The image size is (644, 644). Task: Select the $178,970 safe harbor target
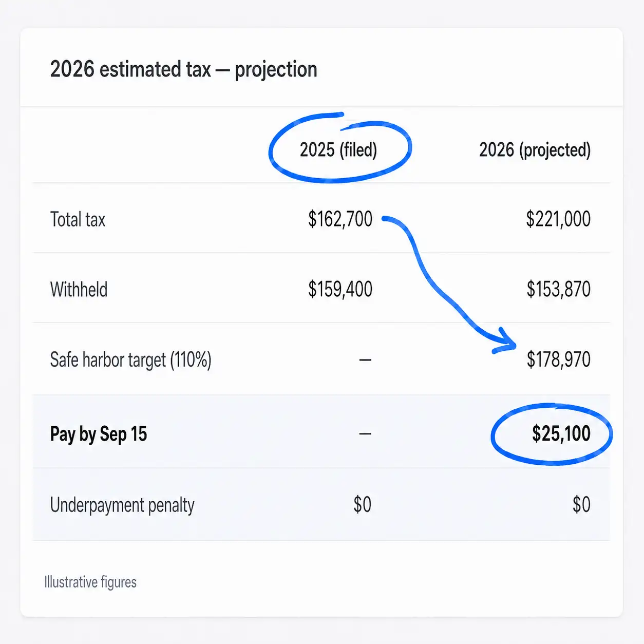[558, 359]
